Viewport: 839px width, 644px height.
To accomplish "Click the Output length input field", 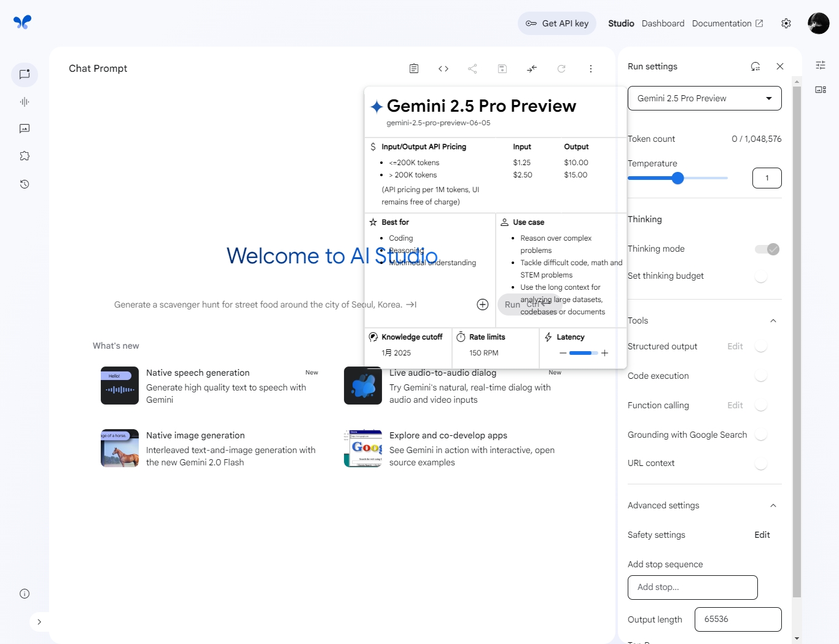I will pos(738,619).
